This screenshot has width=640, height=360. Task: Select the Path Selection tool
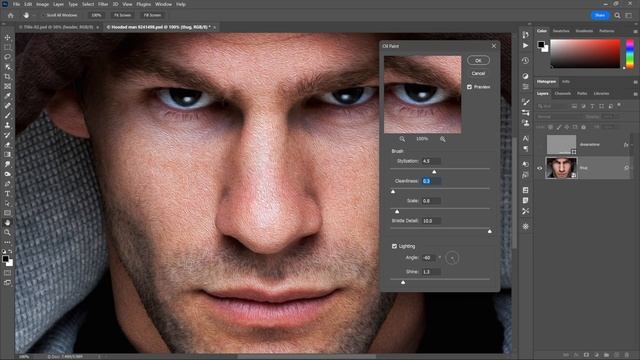click(x=7, y=203)
